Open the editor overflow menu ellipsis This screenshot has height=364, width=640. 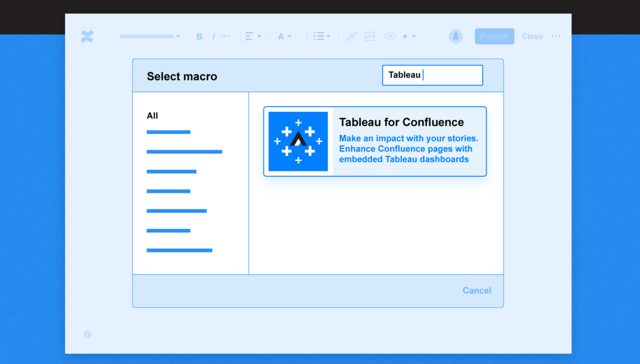pos(556,36)
